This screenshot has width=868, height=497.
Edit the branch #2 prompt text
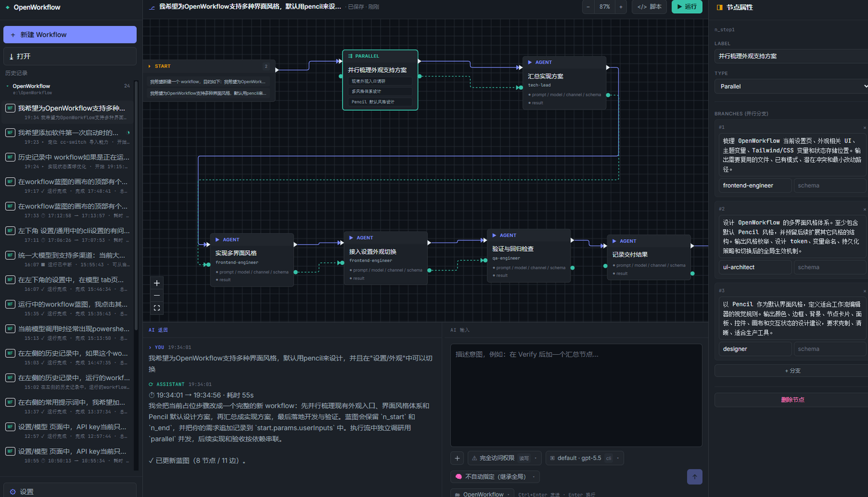(791, 237)
